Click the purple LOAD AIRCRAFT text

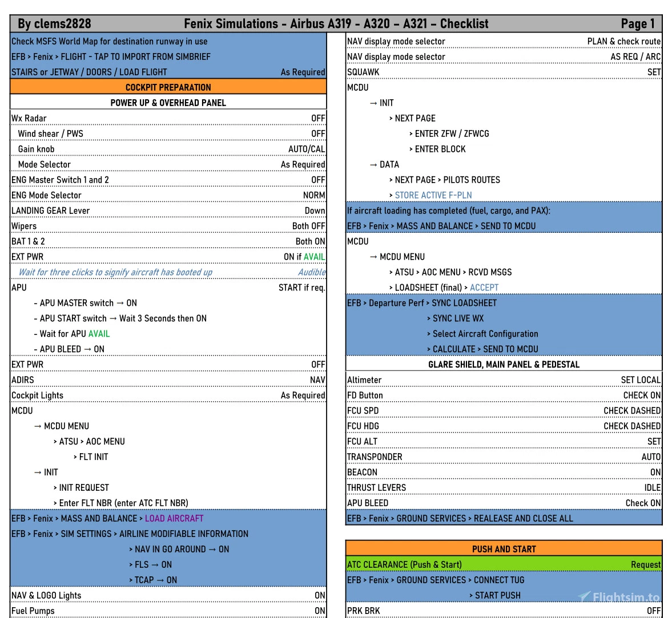point(174,518)
